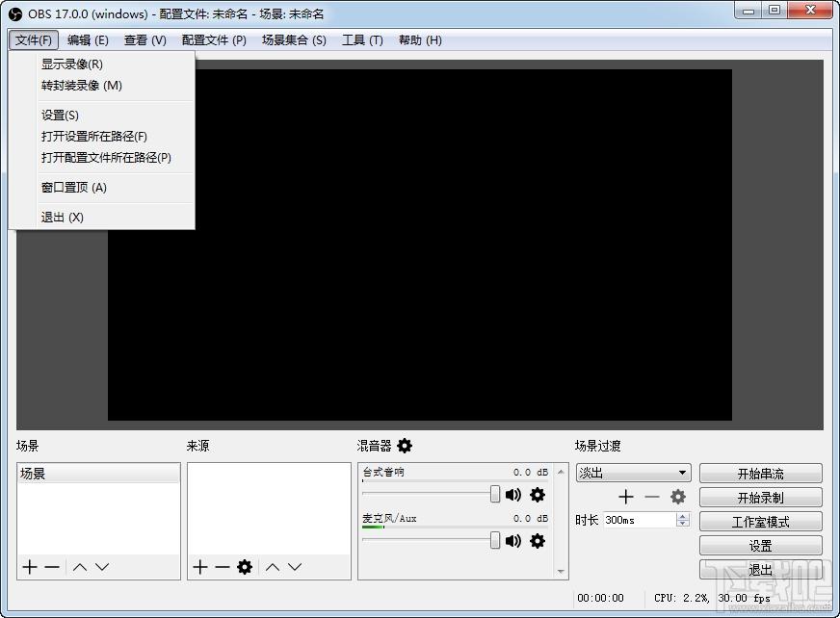The image size is (840, 618).
Task: Remove scene transition with minus icon
Action: click(652, 497)
